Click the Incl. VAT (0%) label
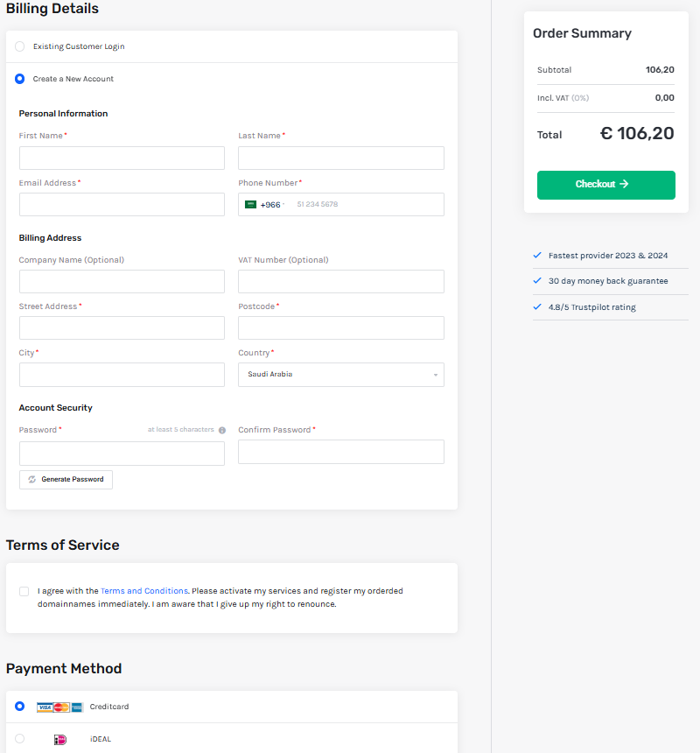 (x=563, y=98)
